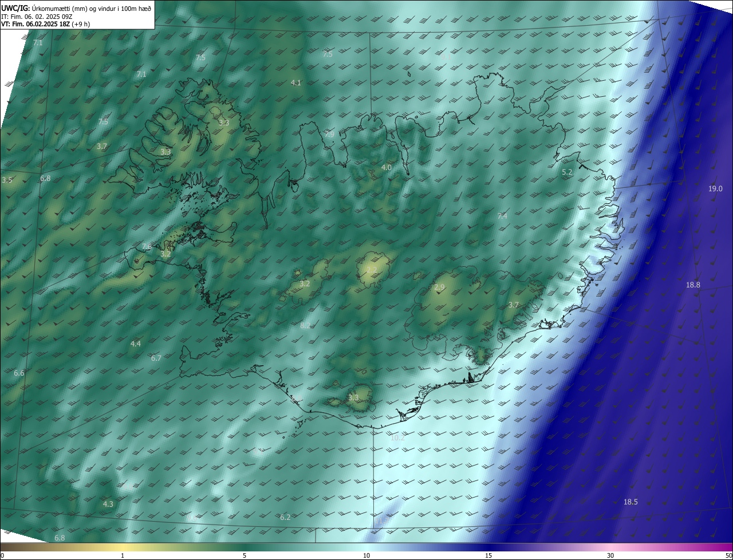Viewport: 733px width, 560px height.
Task: Click the 10.2 value label
Action: 397,437
